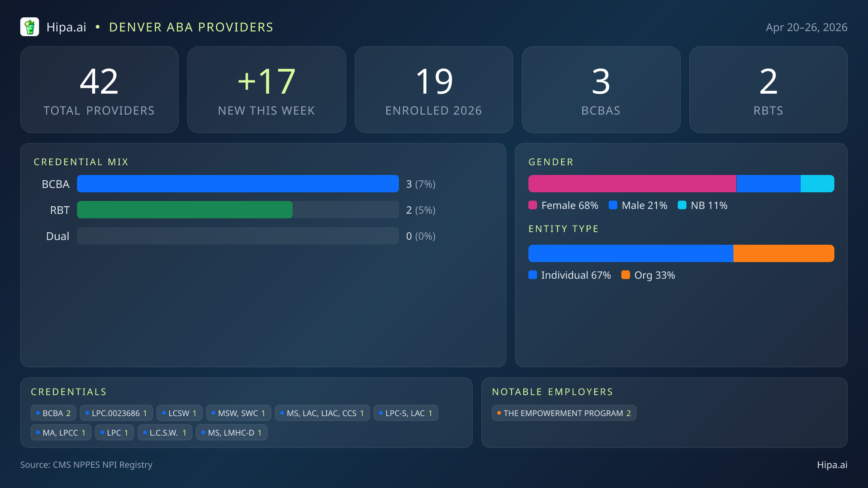Click the cyan NB legend swatch
The image size is (868, 488).
point(682,205)
